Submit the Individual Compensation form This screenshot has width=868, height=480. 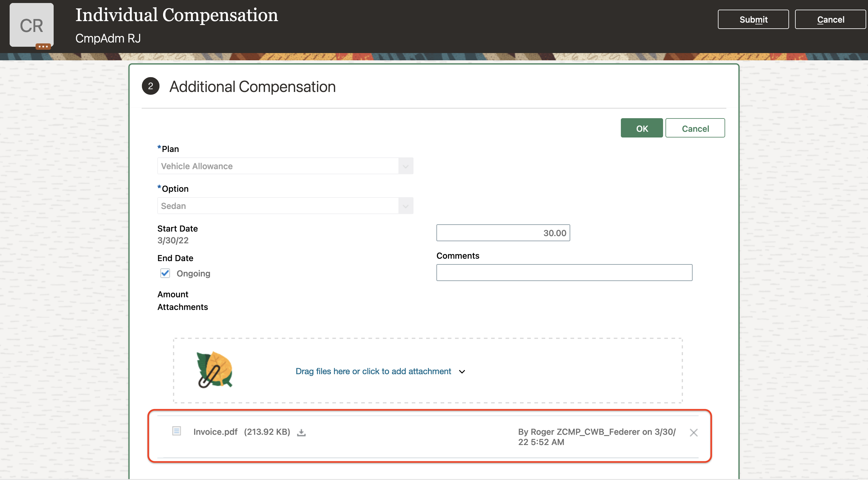coord(753,20)
